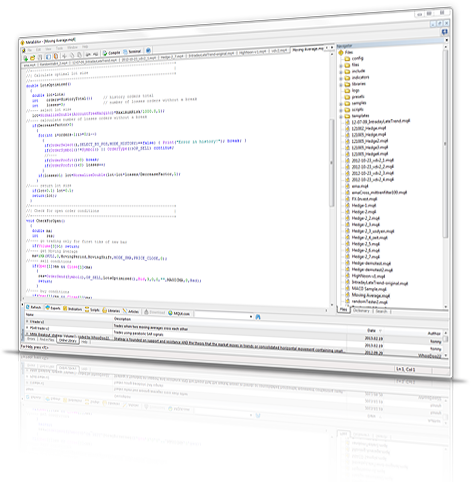Open the Libraries category in Toolbox
This screenshot has height=482, width=472.
click(111, 310)
